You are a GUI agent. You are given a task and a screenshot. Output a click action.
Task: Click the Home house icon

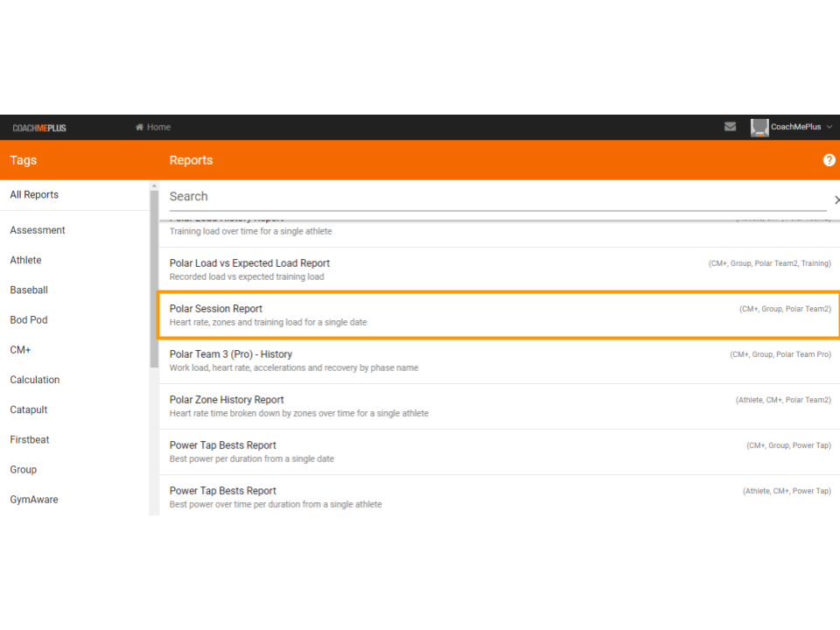pos(139,127)
